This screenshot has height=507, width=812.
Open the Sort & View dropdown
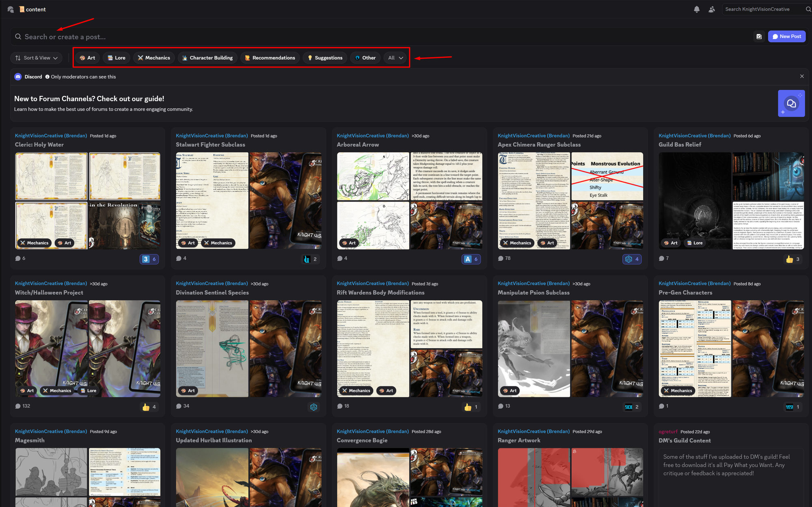coord(37,58)
